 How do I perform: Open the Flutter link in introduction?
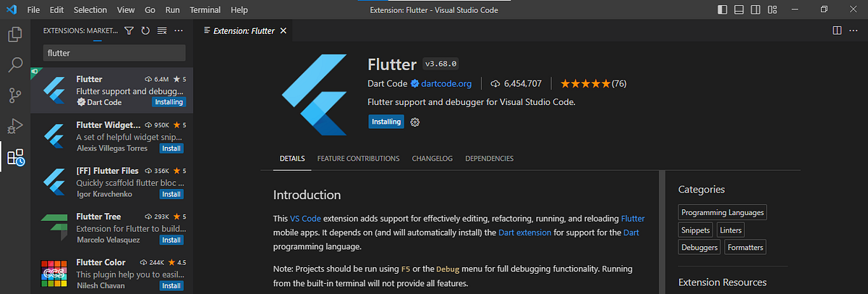click(633, 218)
